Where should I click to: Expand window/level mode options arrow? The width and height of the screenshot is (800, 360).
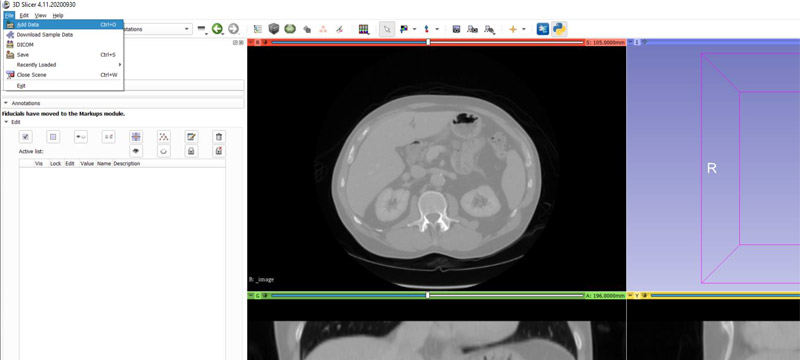coord(414,29)
